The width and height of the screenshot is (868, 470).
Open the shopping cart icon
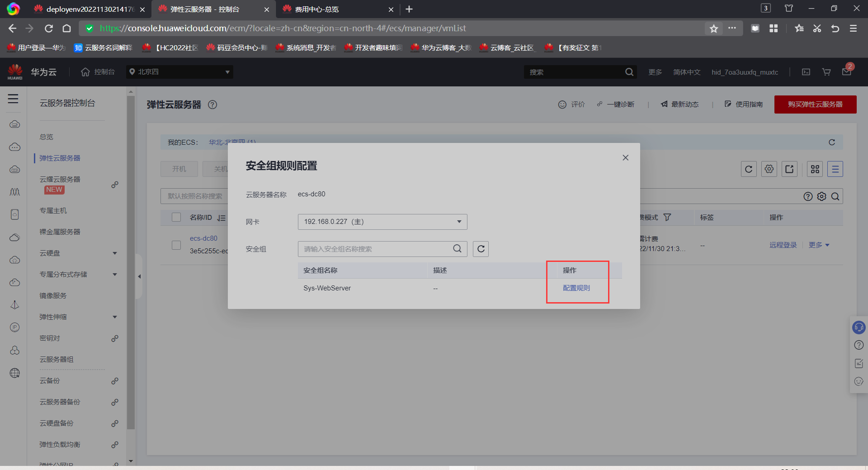(x=826, y=72)
